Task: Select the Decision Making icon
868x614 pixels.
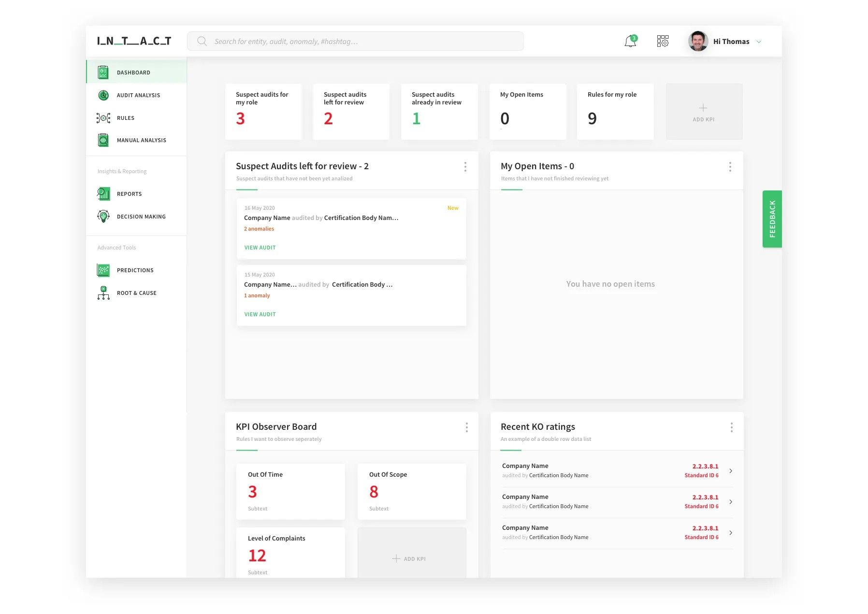Action: click(103, 216)
